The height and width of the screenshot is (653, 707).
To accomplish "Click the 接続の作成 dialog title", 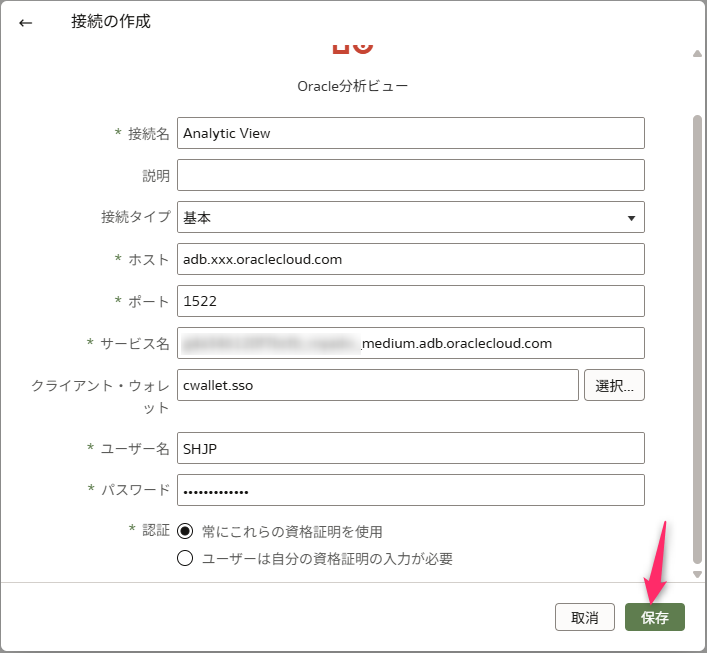I will pyautogui.click(x=110, y=22).
